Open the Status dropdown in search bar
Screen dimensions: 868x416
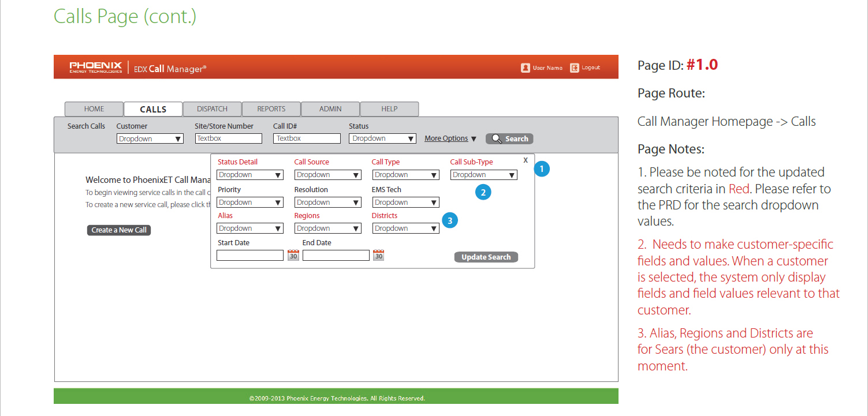382,139
